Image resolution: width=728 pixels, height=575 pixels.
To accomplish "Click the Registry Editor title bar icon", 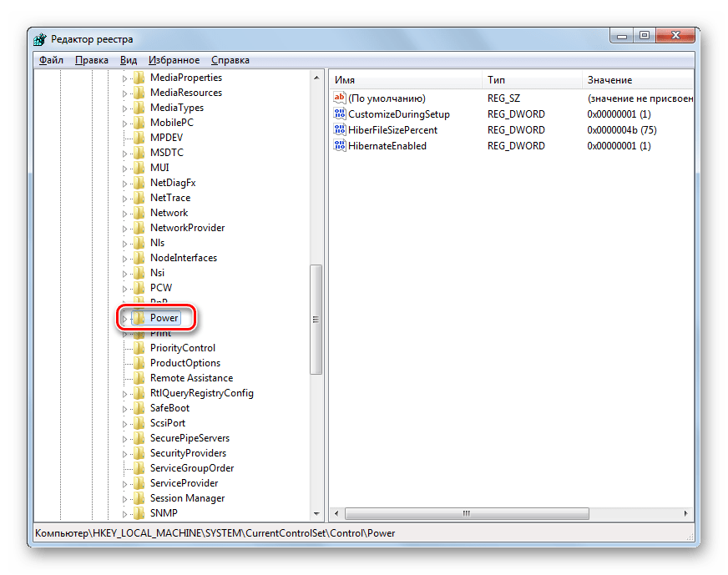I will 40,39.
